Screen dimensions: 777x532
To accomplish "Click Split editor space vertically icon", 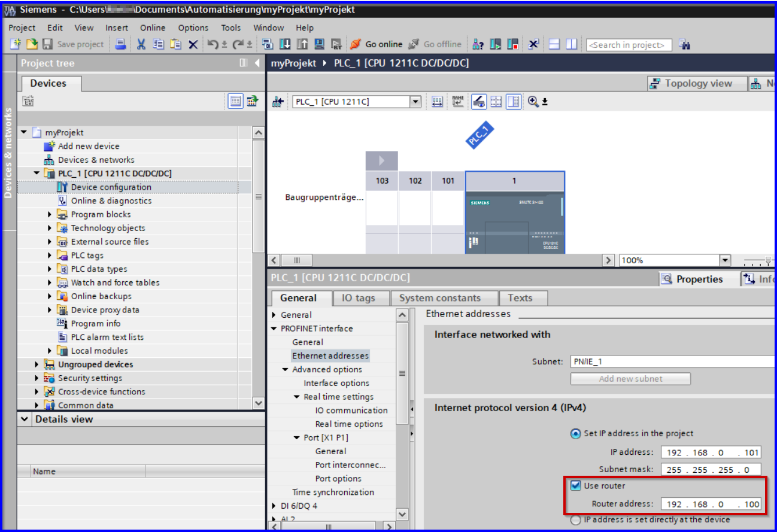I will 572,44.
